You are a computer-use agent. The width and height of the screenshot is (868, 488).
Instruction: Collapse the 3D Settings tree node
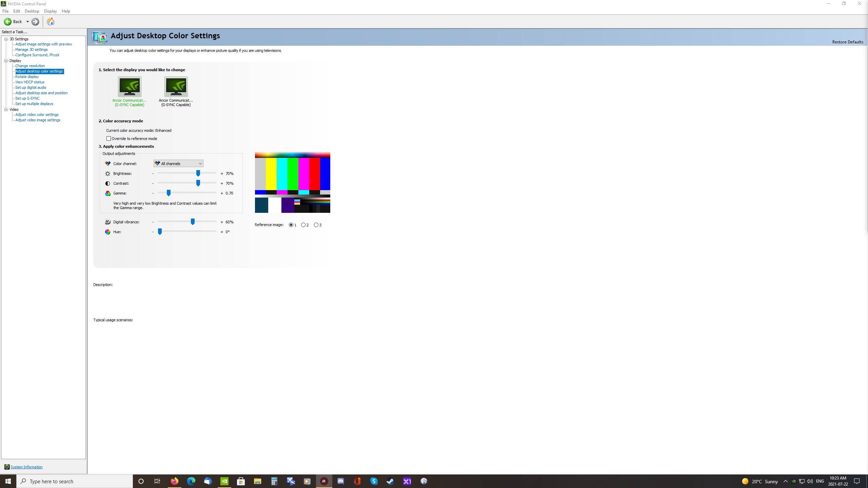(x=6, y=39)
